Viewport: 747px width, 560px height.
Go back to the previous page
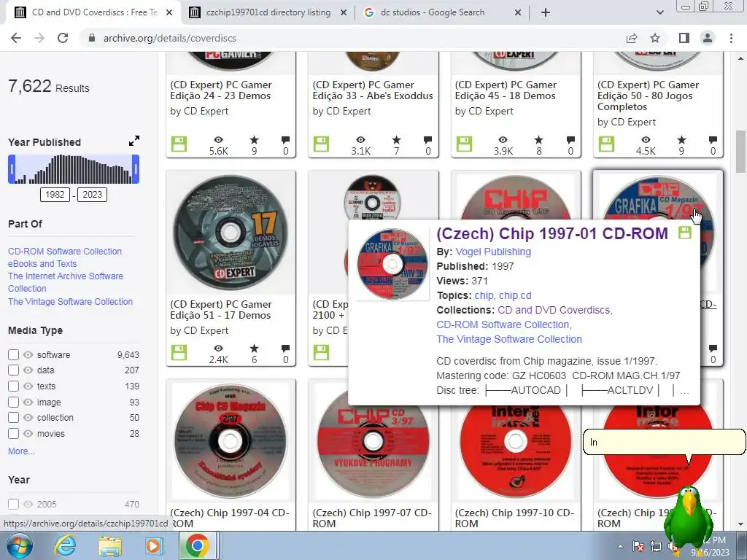tap(16, 38)
